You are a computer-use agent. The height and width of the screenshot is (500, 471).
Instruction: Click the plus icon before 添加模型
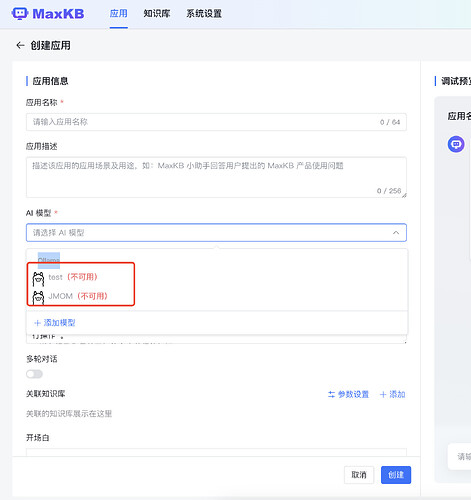pos(37,323)
